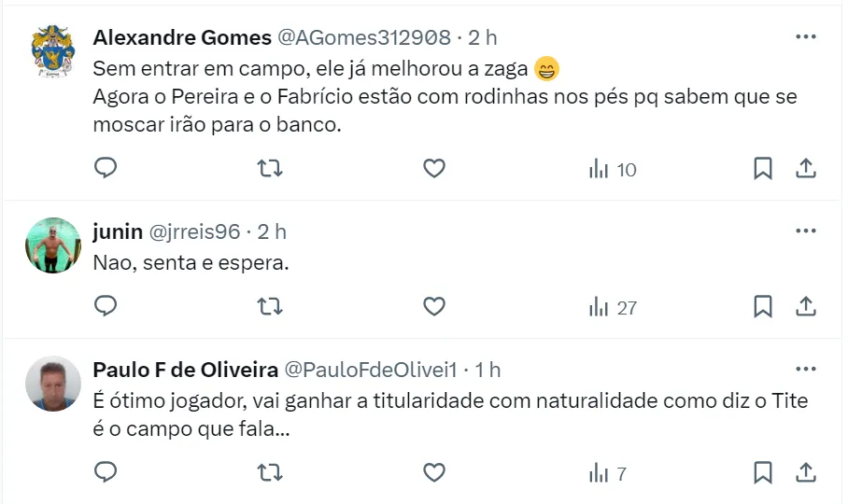
Task: Open more options on Paulo F de Oliveira's tweet
Action: [805, 370]
